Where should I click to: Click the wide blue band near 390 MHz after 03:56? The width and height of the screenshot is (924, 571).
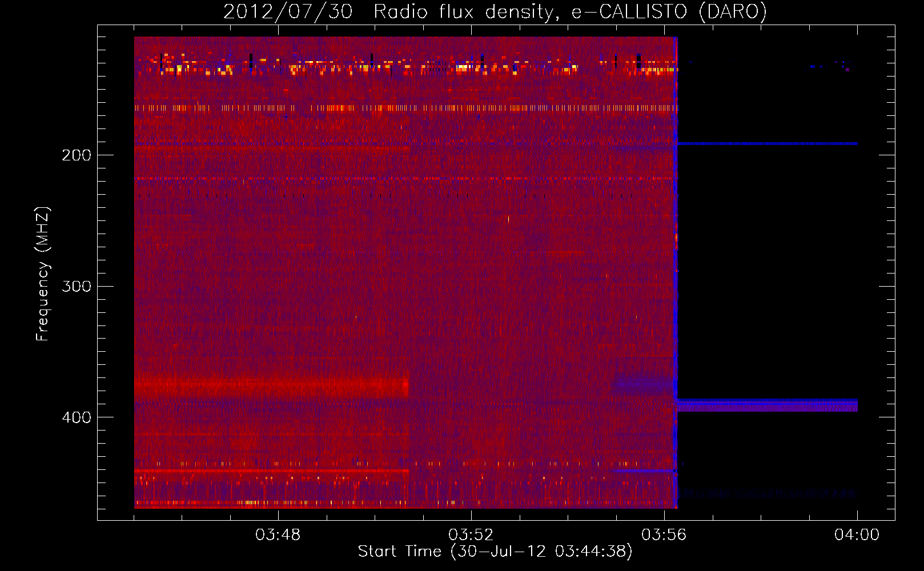pyautogui.click(x=767, y=405)
